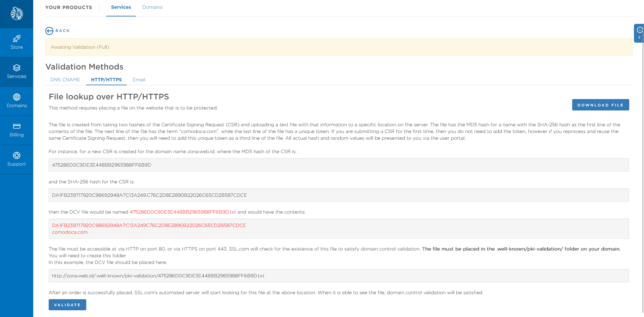Screen dimensions: 644x317
Task: Open the Domains tab under Your Products
Action: (152, 7)
